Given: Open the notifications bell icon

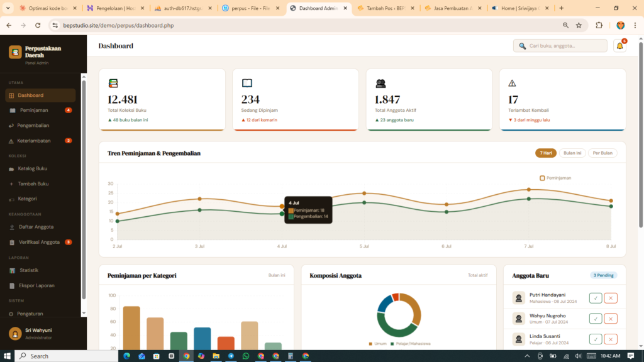Looking at the screenshot, I should 619,46.
